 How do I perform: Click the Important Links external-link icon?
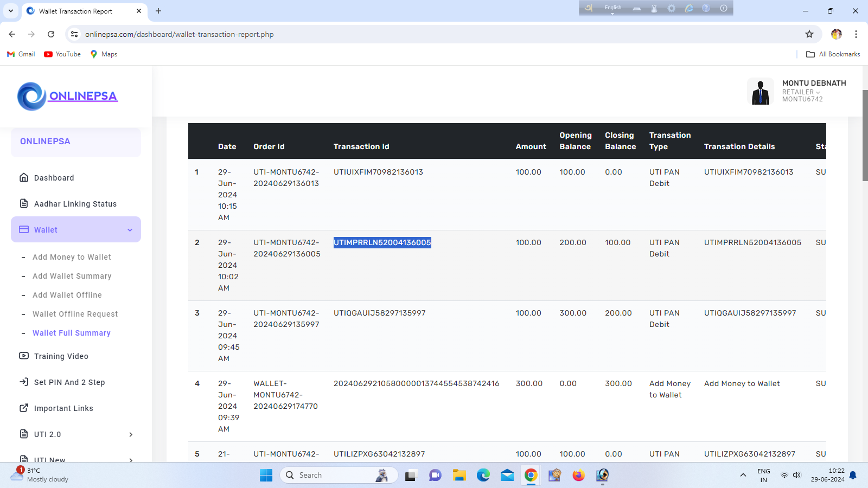coord(24,408)
